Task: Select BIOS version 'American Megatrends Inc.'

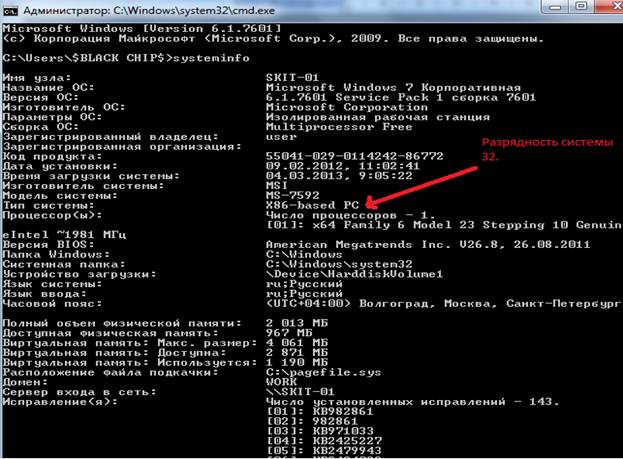Action: pyautogui.click(x=358, y=244)
